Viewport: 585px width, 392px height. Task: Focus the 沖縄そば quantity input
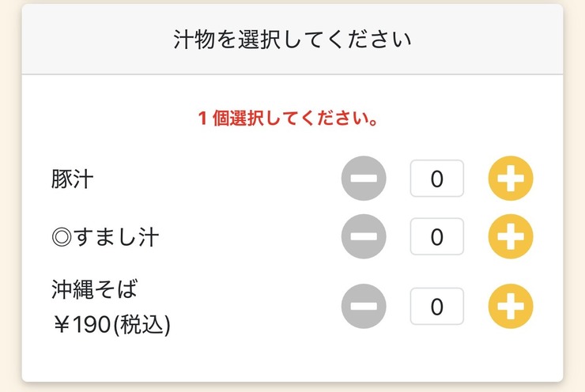click(x=437, y=306)
